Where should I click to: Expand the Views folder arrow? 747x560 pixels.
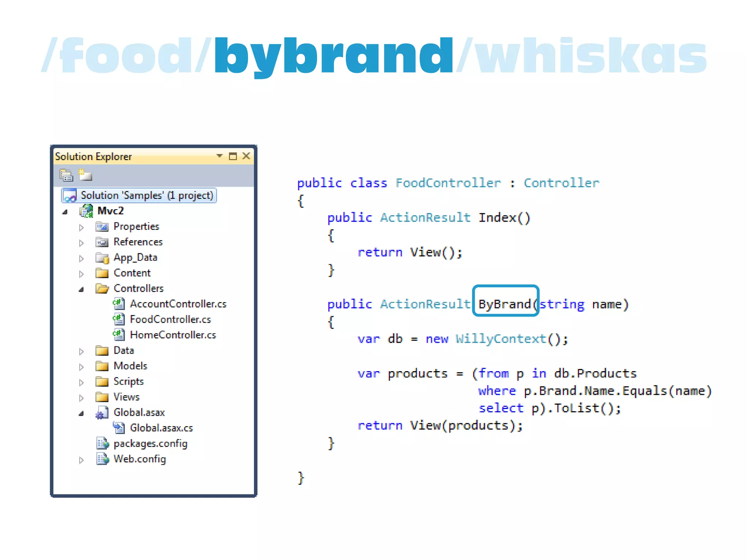coord(81,398)
